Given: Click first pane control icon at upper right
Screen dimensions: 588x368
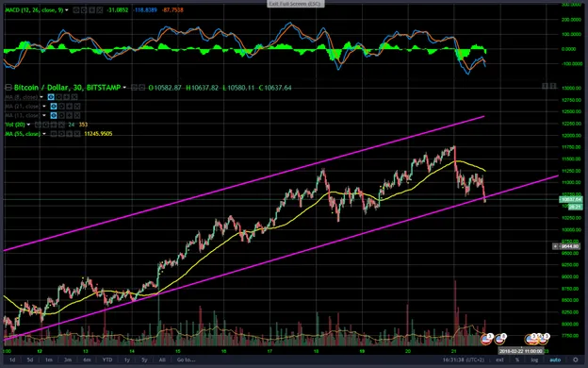Looking at the screenshot, I should [x=546, y=86].
